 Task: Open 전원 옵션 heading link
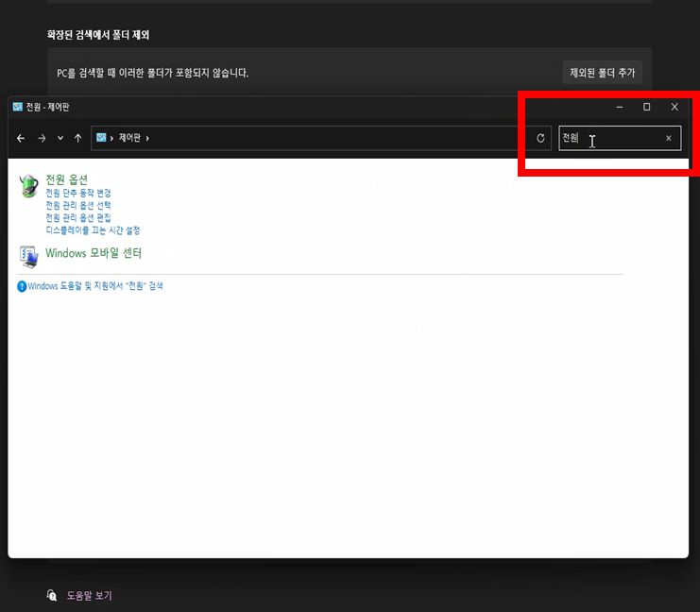66,179
